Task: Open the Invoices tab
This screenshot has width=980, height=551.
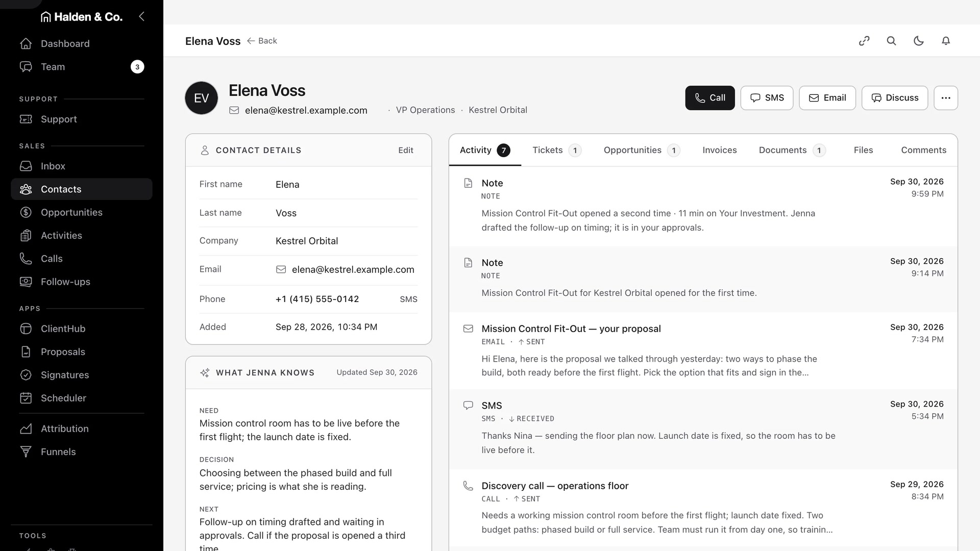Action: click(x=720, y=150)
